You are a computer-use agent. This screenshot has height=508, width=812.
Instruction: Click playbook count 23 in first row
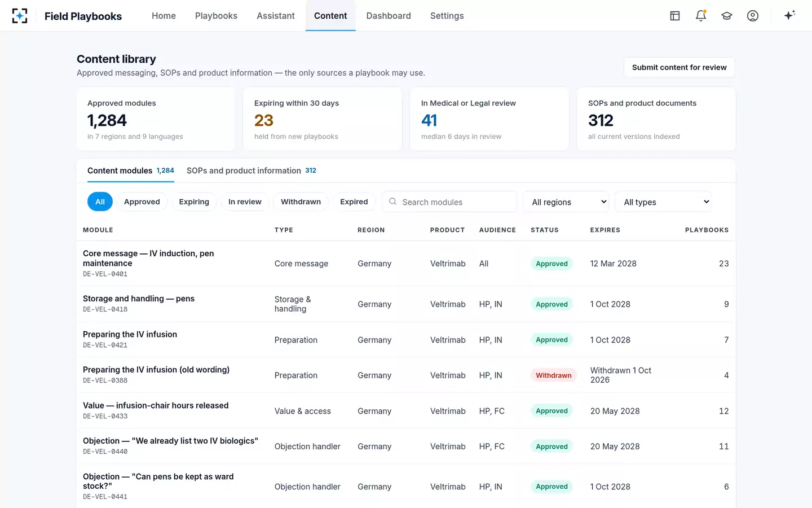coord(723,264)
